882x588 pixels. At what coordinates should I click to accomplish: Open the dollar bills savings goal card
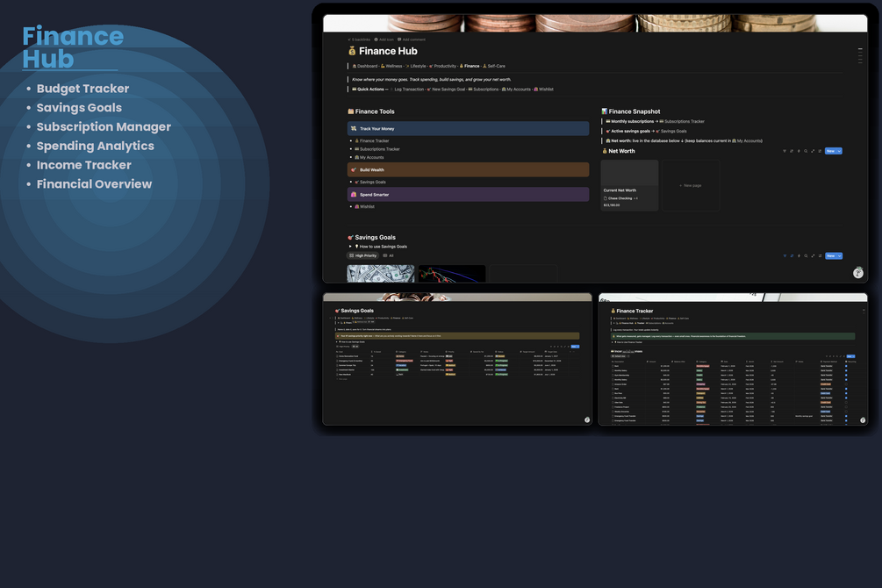pyautogui.click(x=381, y=274)
